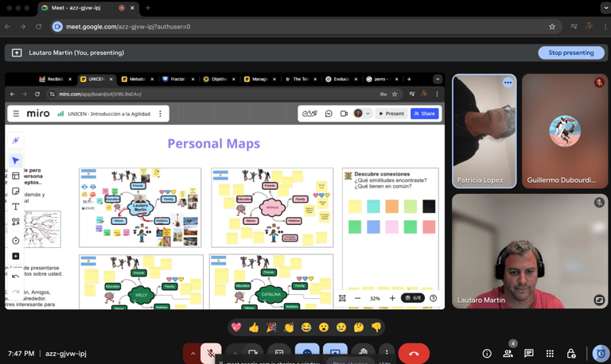This screenshot has height=364, width=611.
Task: Open Miro shapes and lines tool
Action: 16,222
